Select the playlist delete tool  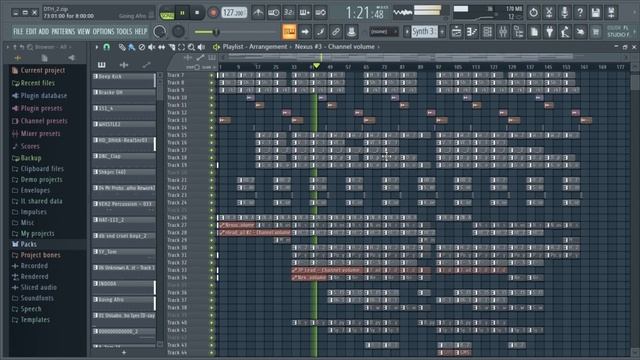[142, 47]
